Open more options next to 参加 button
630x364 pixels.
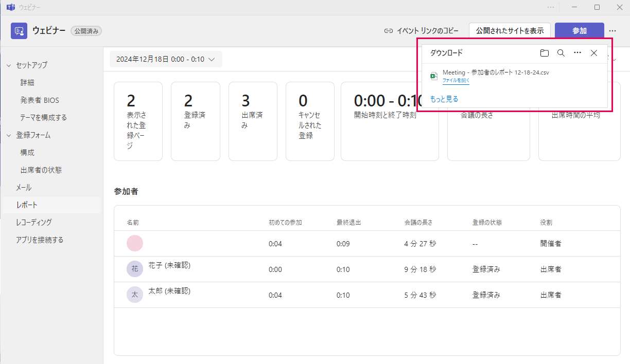tap(612, 31)
